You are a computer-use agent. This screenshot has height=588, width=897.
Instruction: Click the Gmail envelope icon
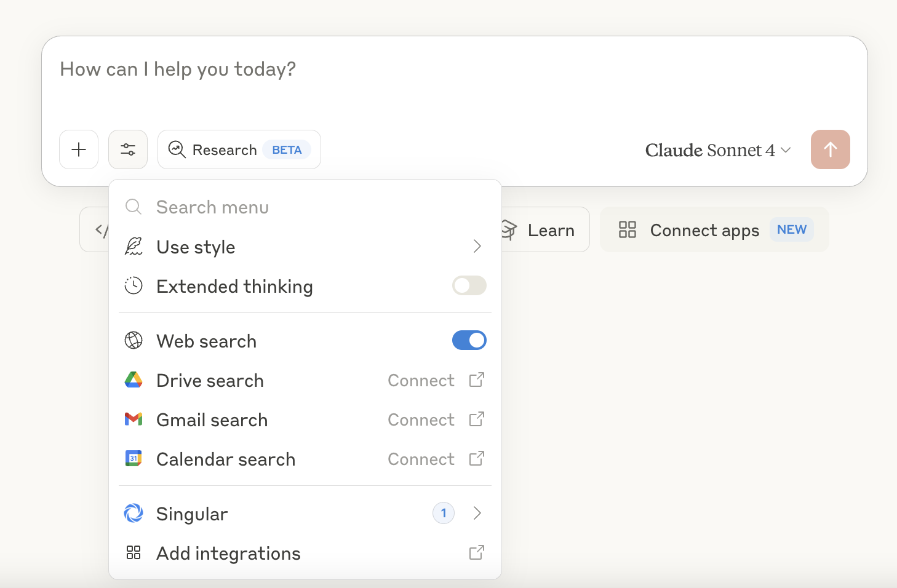pos(134,419)
